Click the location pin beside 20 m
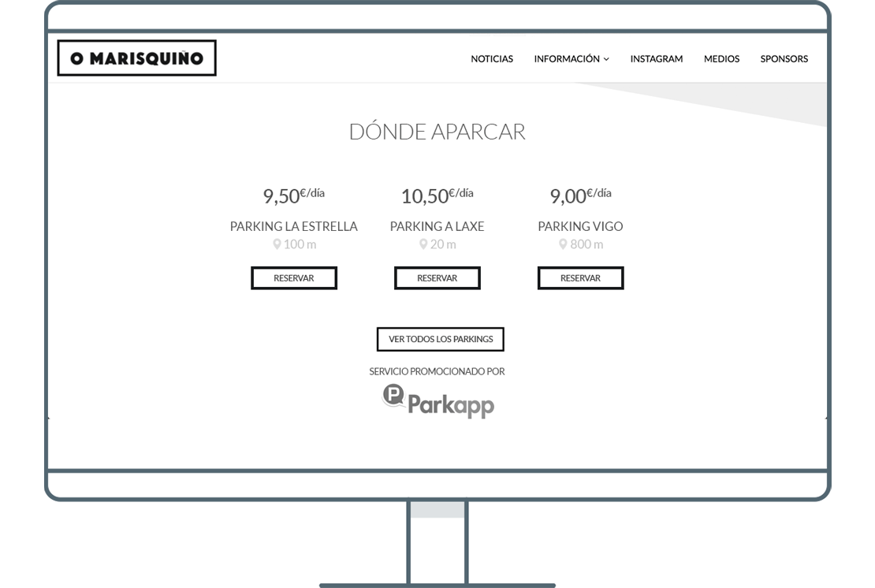 (423, 244)
